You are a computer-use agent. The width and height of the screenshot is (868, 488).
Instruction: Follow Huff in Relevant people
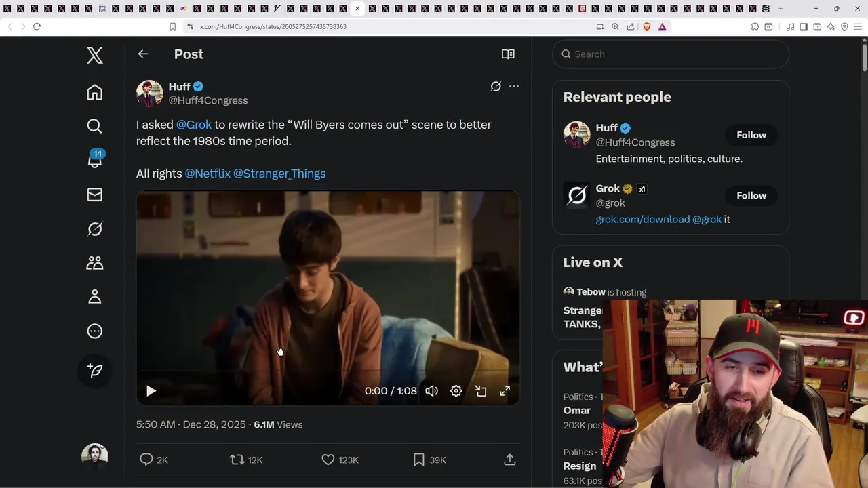pos(751,135)
